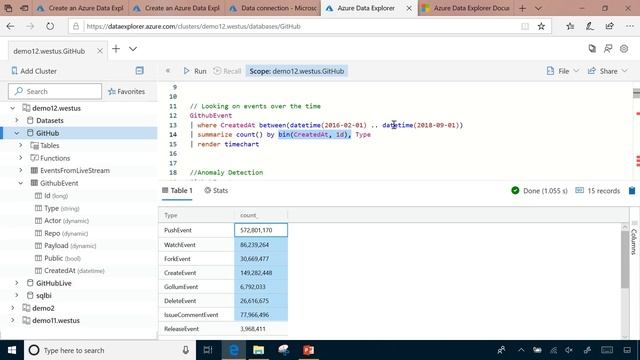Expand the Functions folder
The height and width of the screenshot is (360, 640).
pos(21,158)
